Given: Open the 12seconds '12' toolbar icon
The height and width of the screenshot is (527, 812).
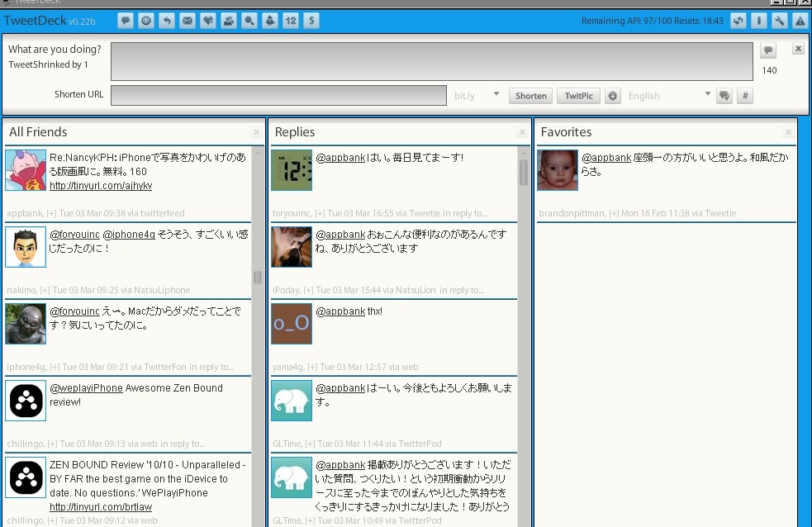Looking at the screenshot, I should (291, 21).
